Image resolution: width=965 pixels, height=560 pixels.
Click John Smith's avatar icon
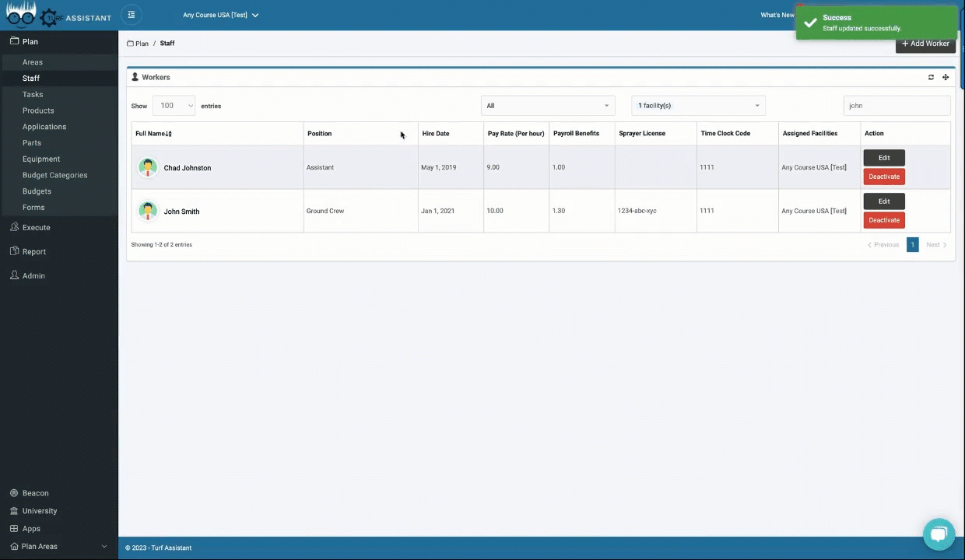pyautogui.click(x=148, y=211)
